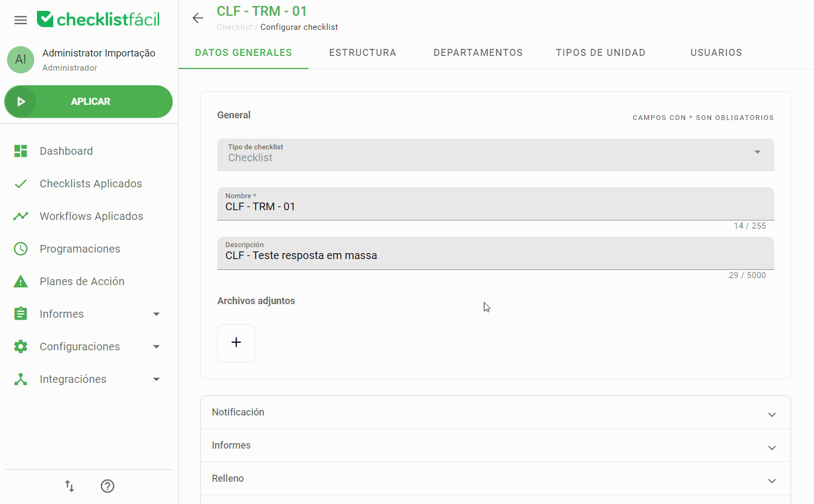Expand the Informes sidebar submenu arrow

coord(156,314)
